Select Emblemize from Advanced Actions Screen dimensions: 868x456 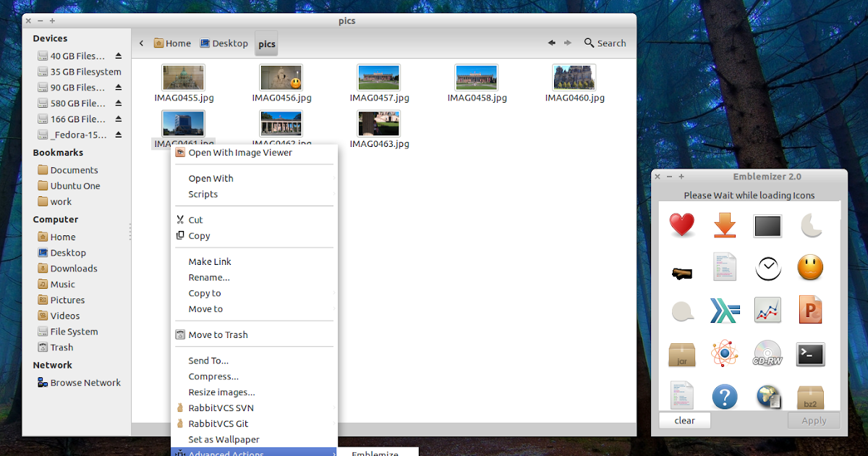[x=378, y=453]
